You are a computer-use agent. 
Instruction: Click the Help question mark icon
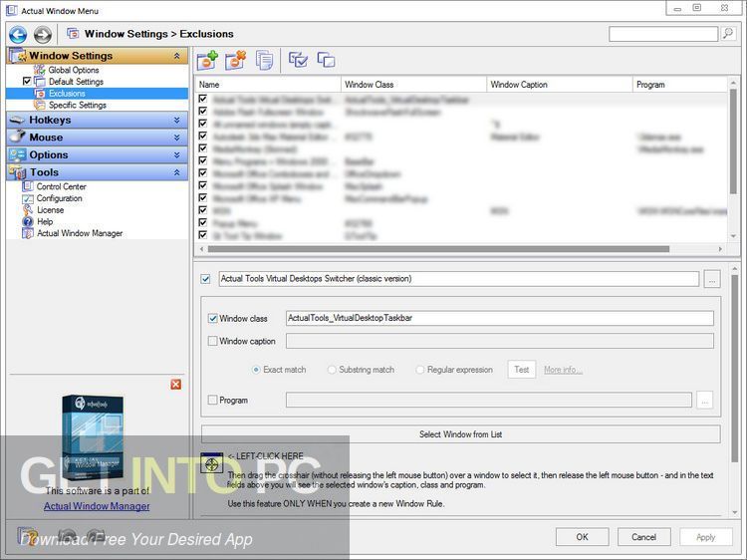(28, 221)
